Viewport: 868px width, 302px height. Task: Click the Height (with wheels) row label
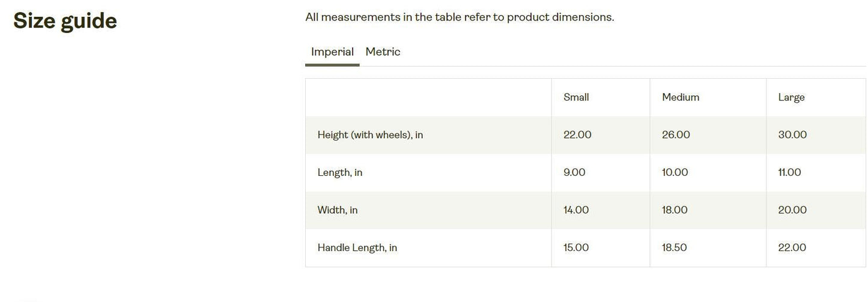(370, 135)
